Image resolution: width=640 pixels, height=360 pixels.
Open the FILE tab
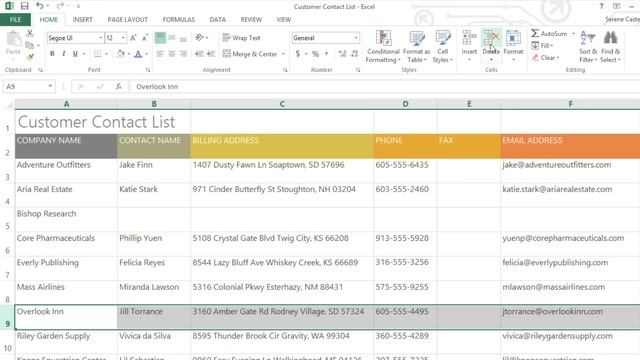coord(15,20)
